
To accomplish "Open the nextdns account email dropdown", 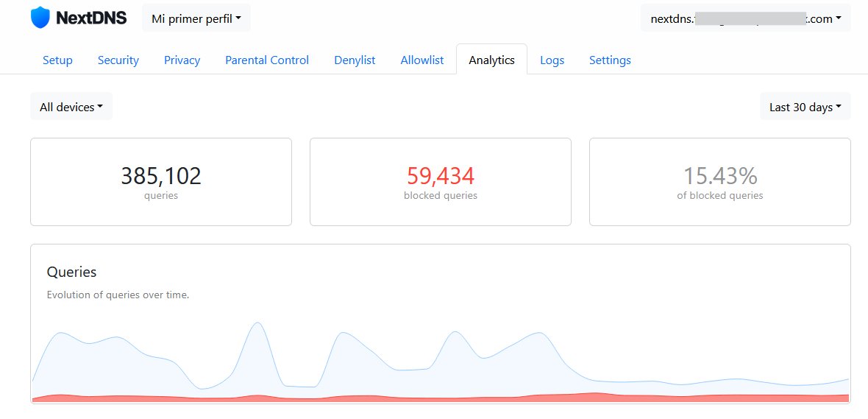I will point(746,18).
